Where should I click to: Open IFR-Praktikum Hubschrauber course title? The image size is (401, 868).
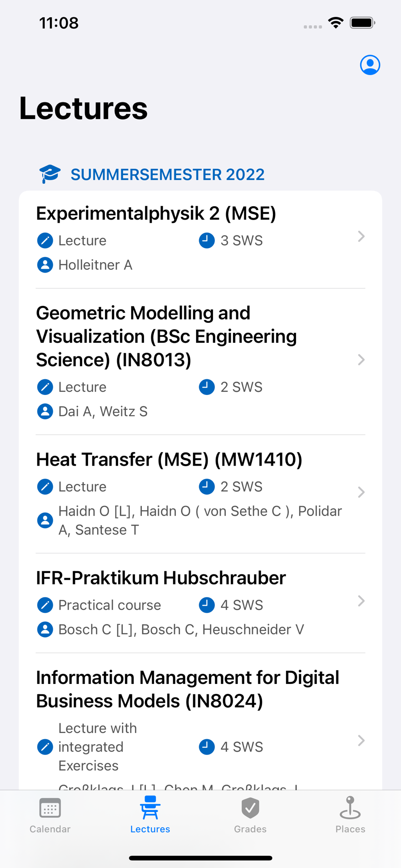161,578
